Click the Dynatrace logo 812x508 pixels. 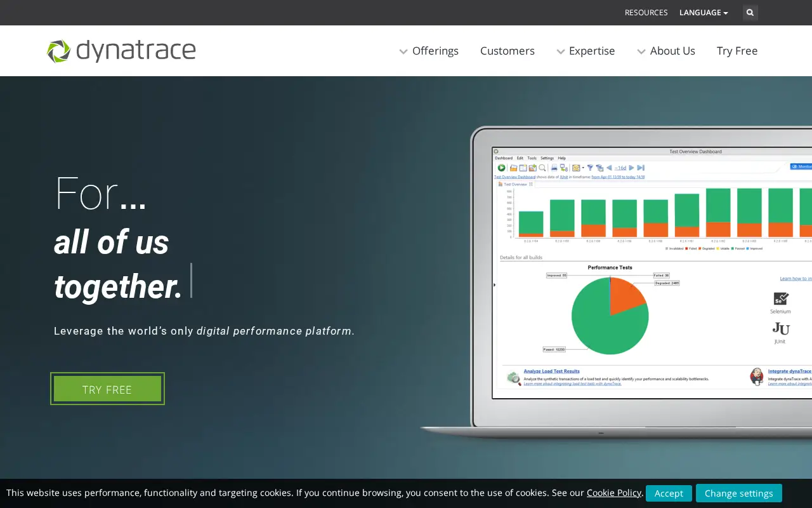(x=121, y=51)
